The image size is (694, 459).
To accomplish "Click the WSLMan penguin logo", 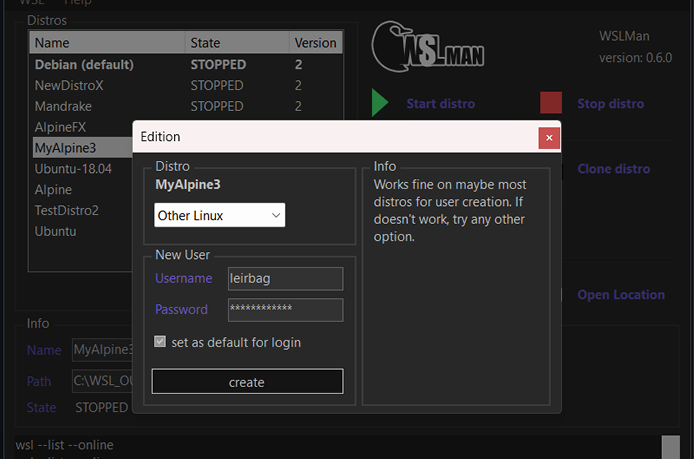I will [429, 46].
